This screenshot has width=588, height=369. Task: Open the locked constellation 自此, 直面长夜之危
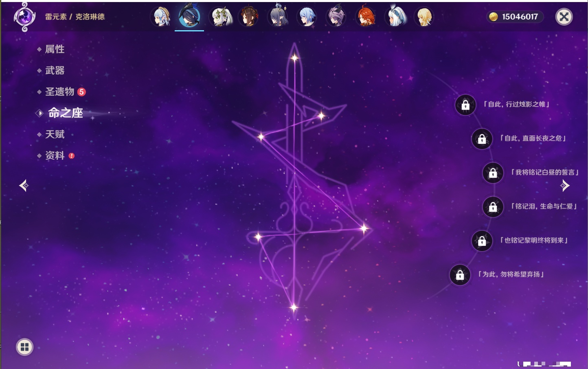(482, 139)
